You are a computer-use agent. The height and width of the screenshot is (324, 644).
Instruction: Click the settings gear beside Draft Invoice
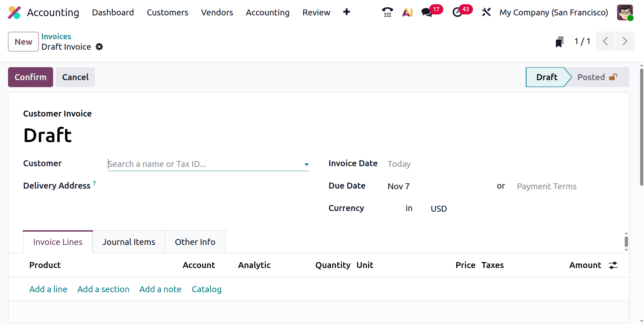99,47
